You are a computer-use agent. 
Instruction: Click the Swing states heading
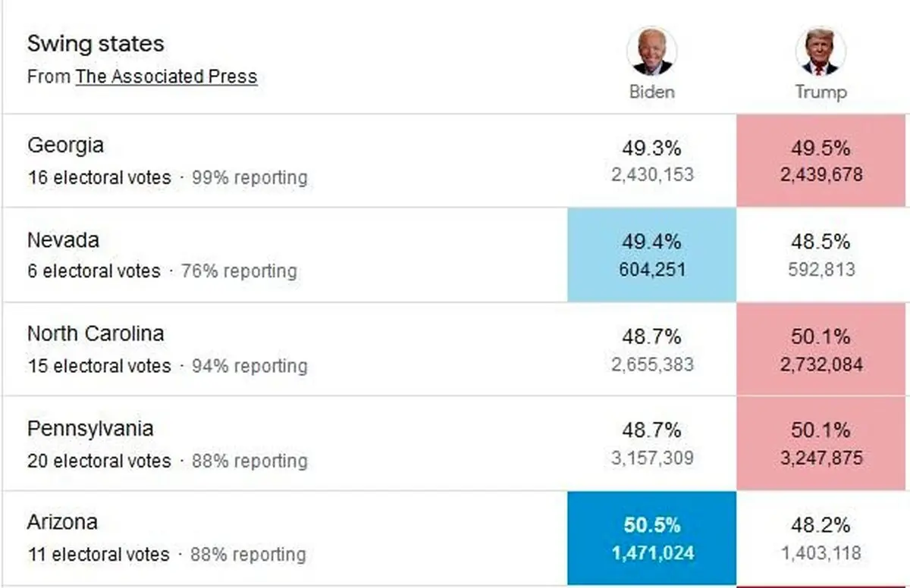(96, 43)
